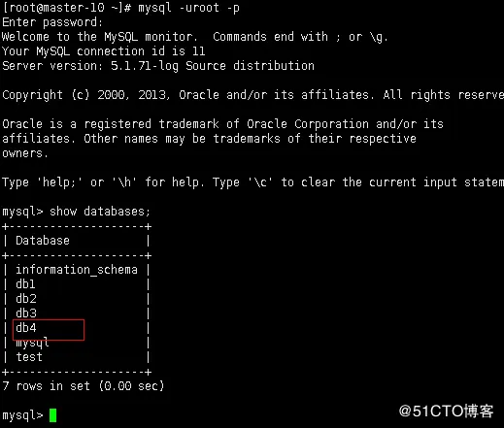Image resolution: width=504 pixels, height=428 pixels.
Task: Click the Type 'help;' hint line
Action: pyautogui.click(x=252, y=182)
